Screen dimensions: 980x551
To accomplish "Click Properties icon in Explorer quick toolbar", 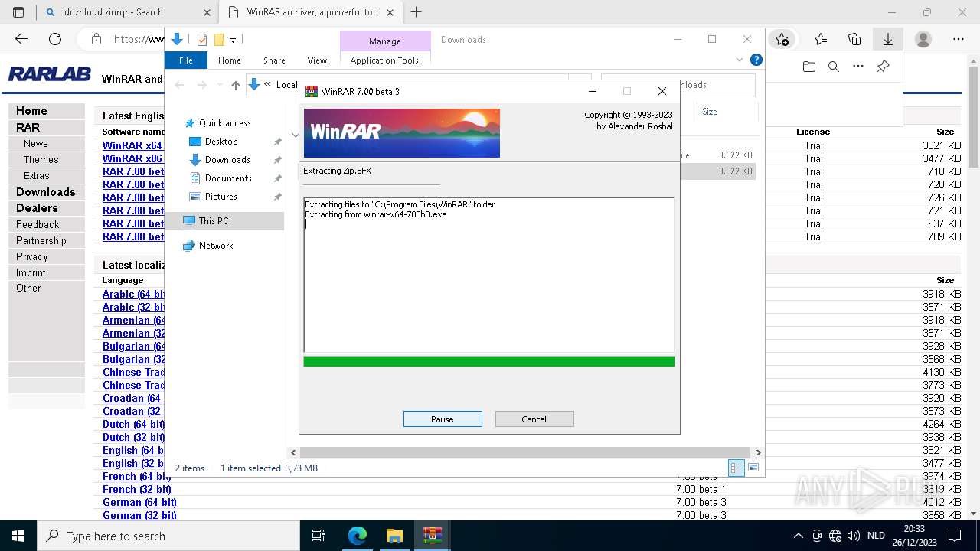I will coord(202,40).
